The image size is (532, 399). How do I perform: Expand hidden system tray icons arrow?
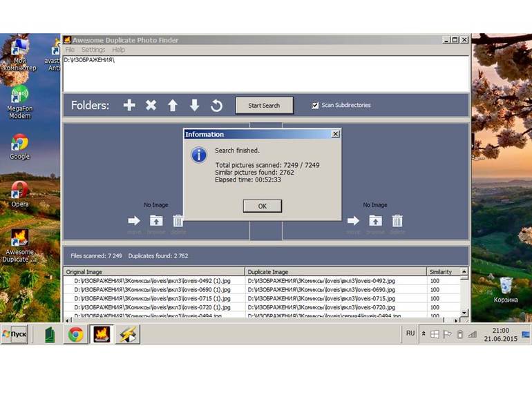click(424, 334)
